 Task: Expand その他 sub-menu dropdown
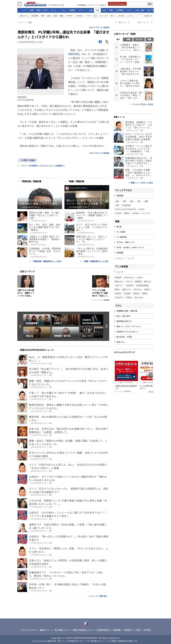click(148, 16)
